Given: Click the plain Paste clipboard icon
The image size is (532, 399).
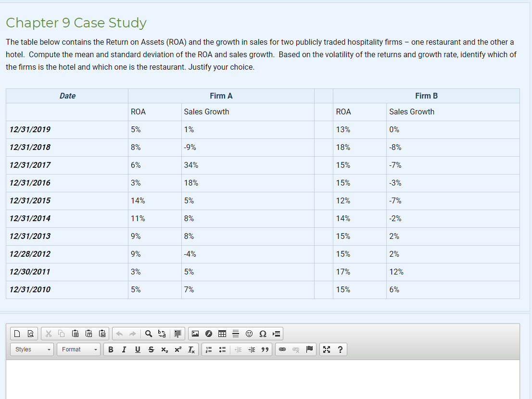Looking at the screenshot, I should click(x=76, y=334).
